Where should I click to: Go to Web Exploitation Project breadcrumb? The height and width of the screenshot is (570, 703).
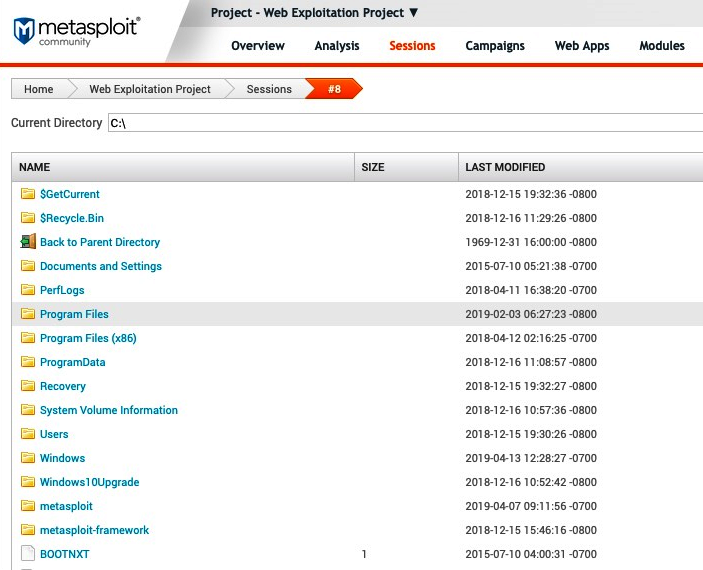(x=150, y=89)
